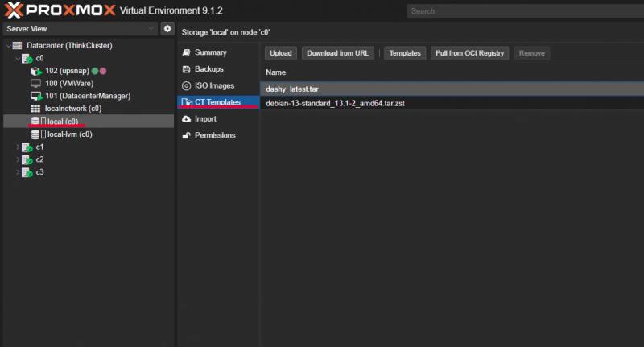Click the Upload button
The image size is (644, 347).
(x=280, y=53)
